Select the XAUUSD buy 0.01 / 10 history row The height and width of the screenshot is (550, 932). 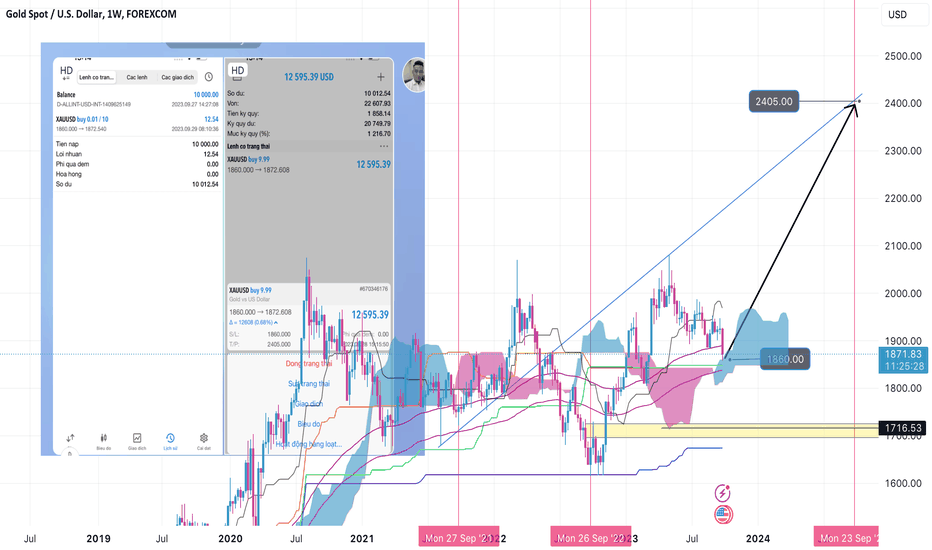tap(137, 124)
